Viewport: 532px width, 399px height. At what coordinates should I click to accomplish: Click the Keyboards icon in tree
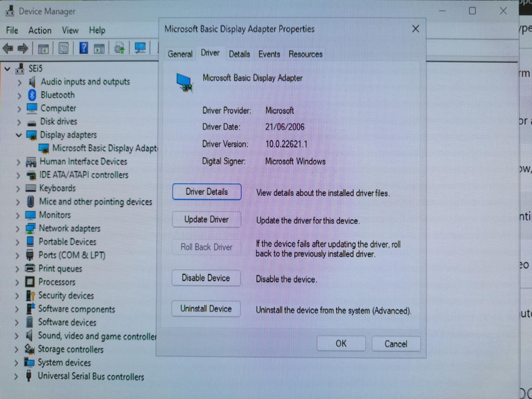tap(31, 188)
